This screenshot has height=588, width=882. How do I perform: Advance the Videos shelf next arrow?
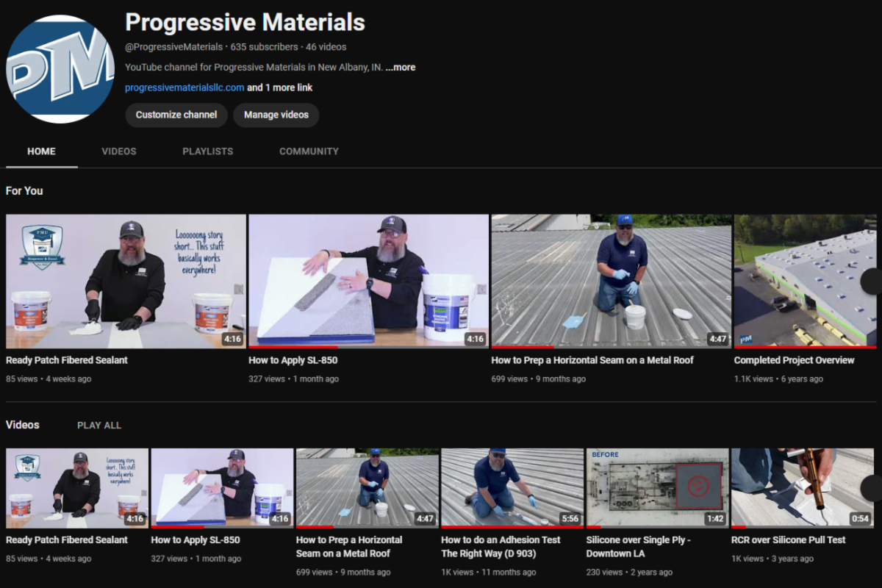point(872,488)
